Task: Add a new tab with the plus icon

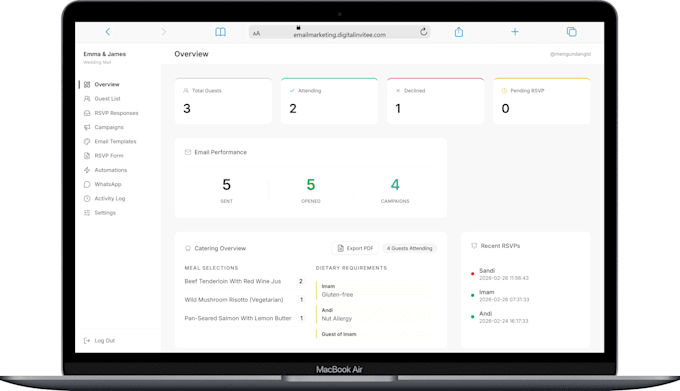Action: (515, 32)
